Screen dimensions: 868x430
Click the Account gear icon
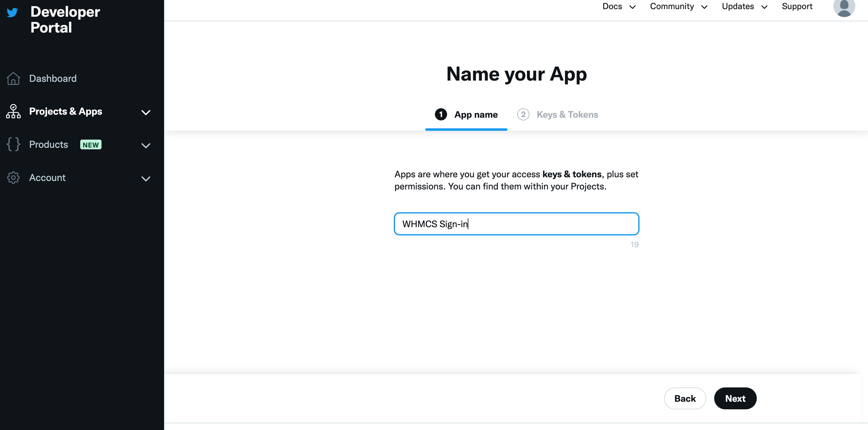[x=13, y=177]
